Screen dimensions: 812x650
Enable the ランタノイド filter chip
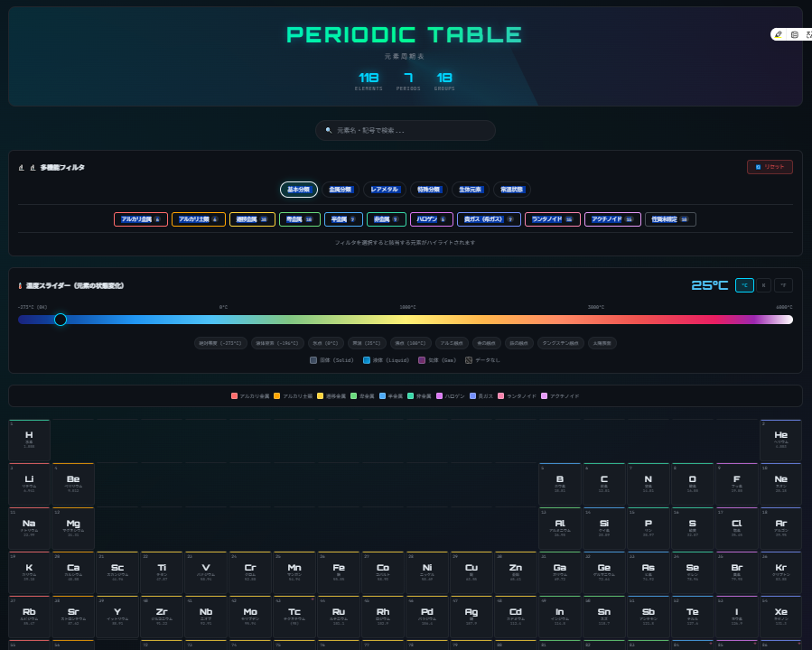pos(552,219)
